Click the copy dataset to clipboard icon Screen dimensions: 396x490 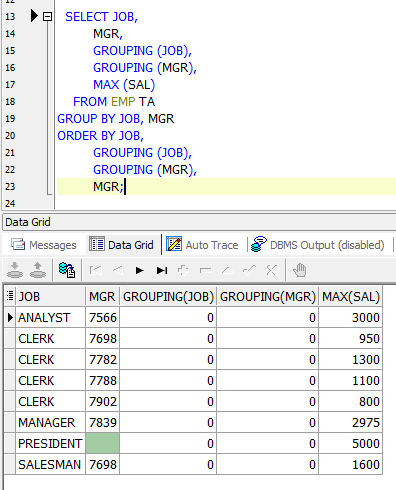pos(67,270)
